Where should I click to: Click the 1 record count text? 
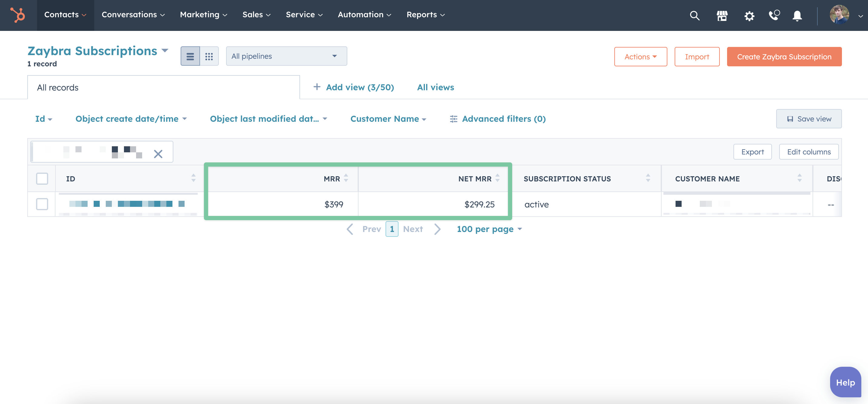[x=42, y=64]
